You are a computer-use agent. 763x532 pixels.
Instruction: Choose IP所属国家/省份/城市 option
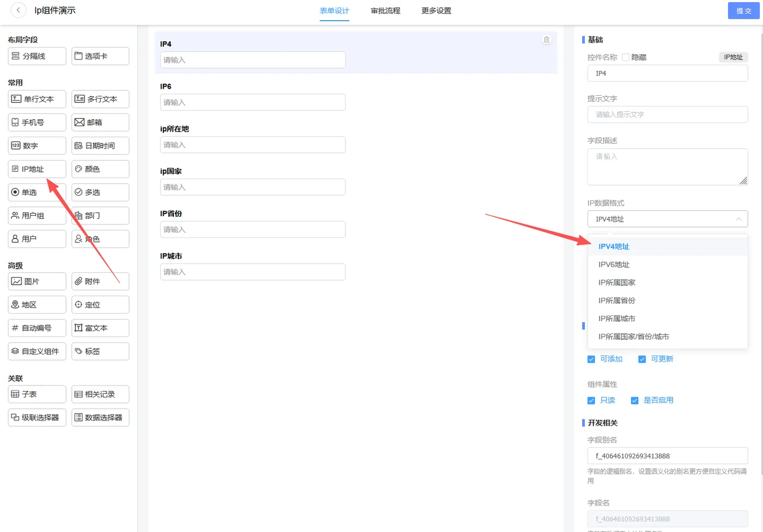(x=668, y=337)
